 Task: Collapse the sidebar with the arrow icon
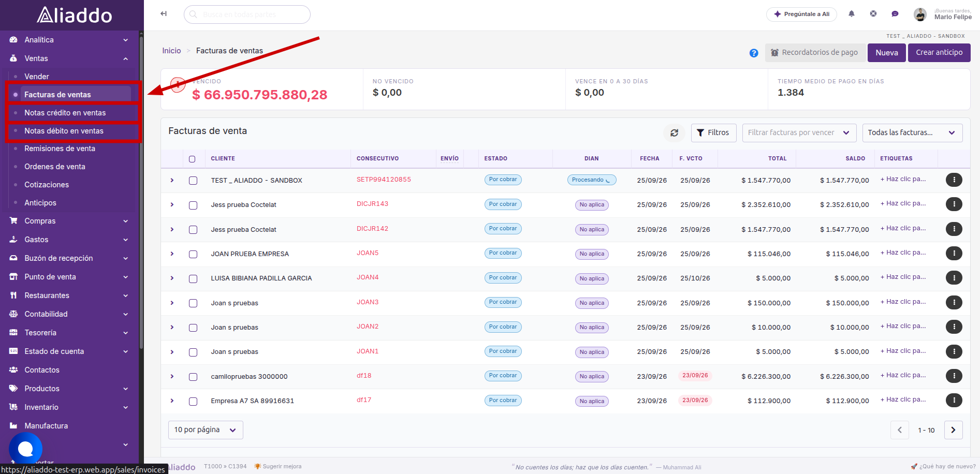tap(164, 14)
